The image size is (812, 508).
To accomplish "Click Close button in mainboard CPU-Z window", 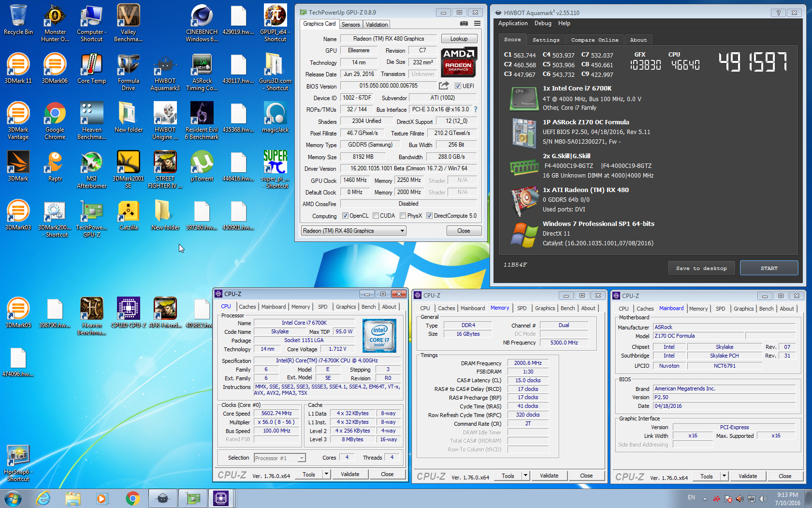I will click(785, 476).
